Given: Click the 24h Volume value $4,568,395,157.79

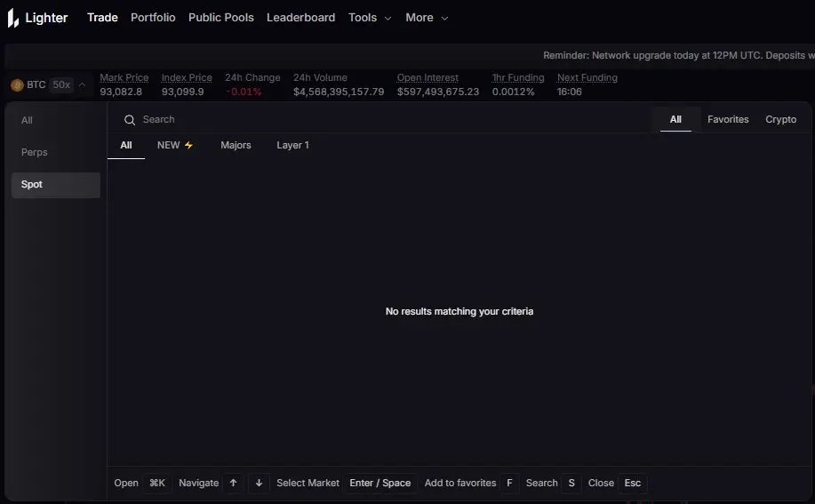Looking at the screenshot, I should [x=339, y=92].
